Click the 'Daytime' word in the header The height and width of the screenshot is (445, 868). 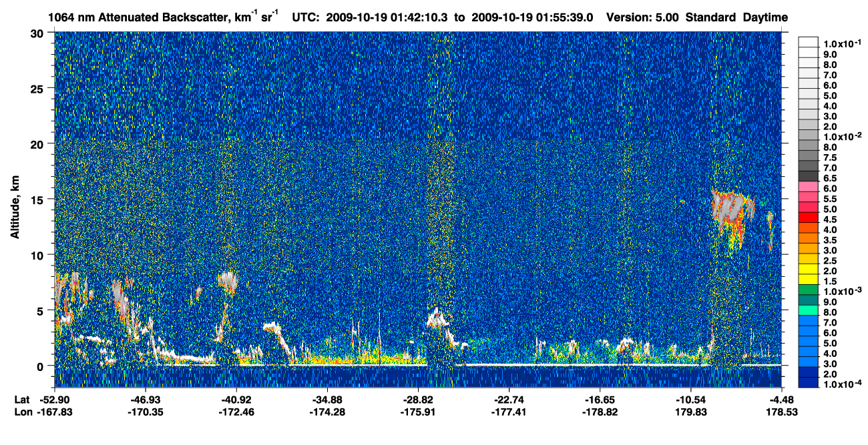coord(765,17)
